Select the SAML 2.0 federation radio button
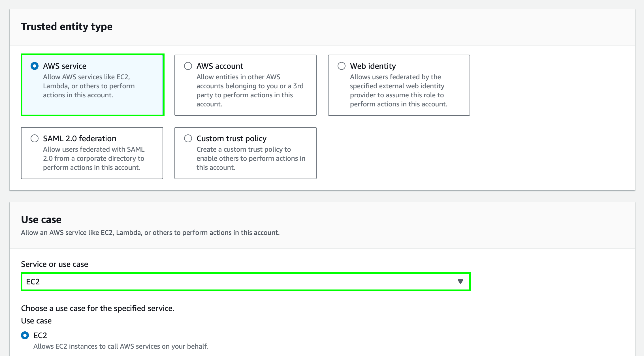This screenshot has height=356, width=644. click(x=35, y=138)
